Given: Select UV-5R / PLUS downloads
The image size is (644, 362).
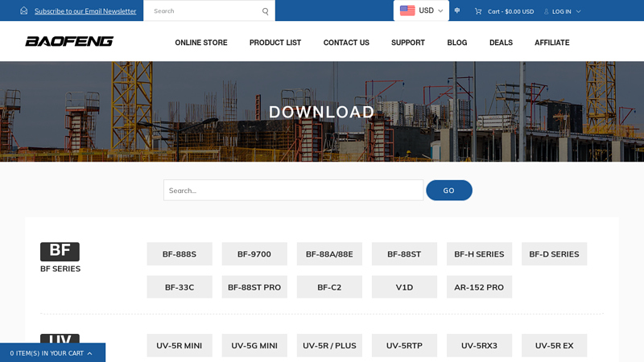Looking at the screenshot, I should click(x=329, y=346).
